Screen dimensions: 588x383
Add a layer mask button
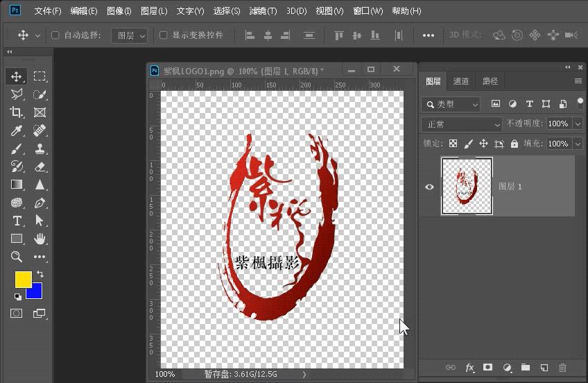[x=487, y=367]
